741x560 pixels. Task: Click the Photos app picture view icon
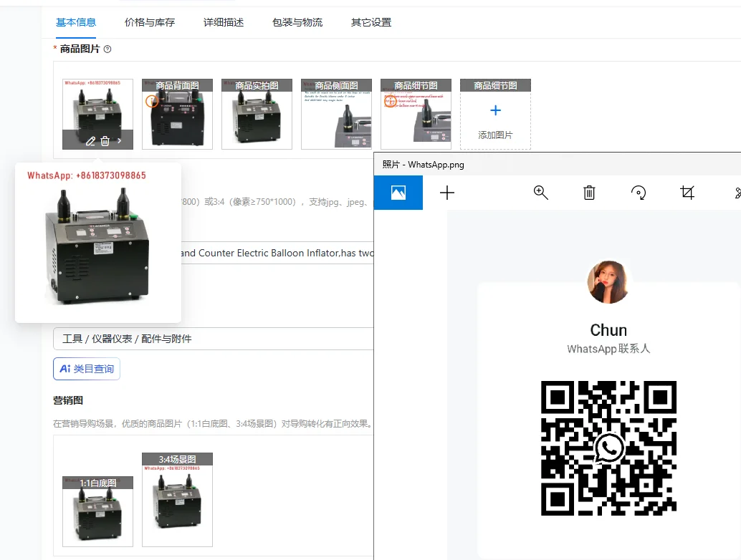pyautogui.click(x=398, y=193)
